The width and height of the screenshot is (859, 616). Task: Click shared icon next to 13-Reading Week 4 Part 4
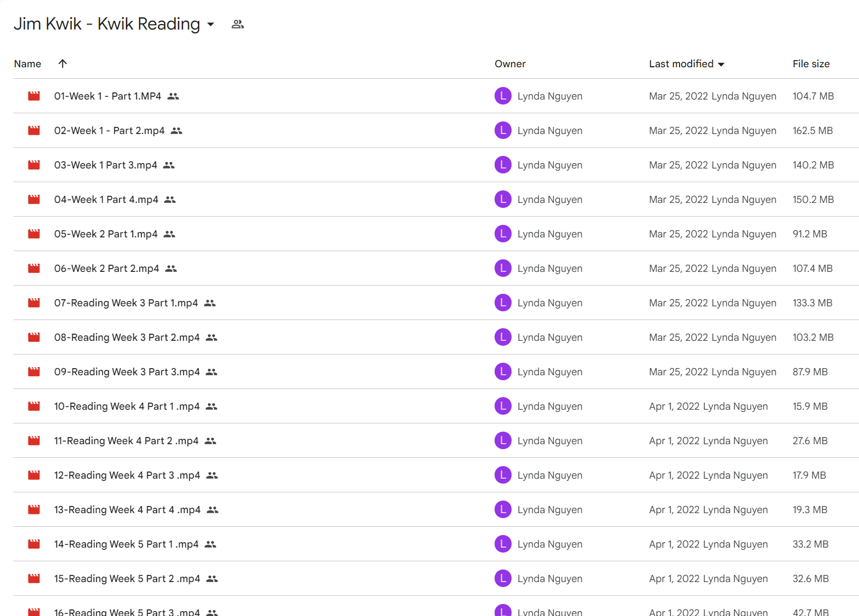tap(213, 510)
